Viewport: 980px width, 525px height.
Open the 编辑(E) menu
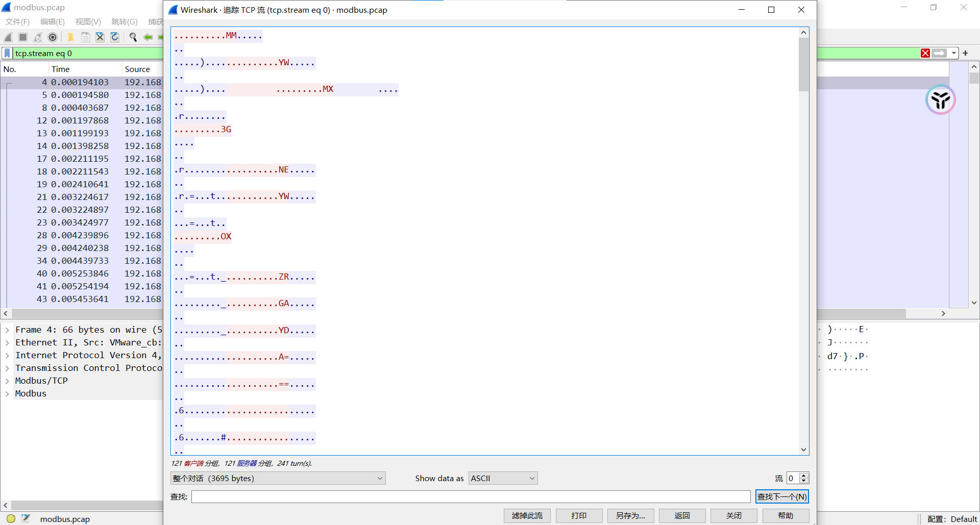point(53,21)
